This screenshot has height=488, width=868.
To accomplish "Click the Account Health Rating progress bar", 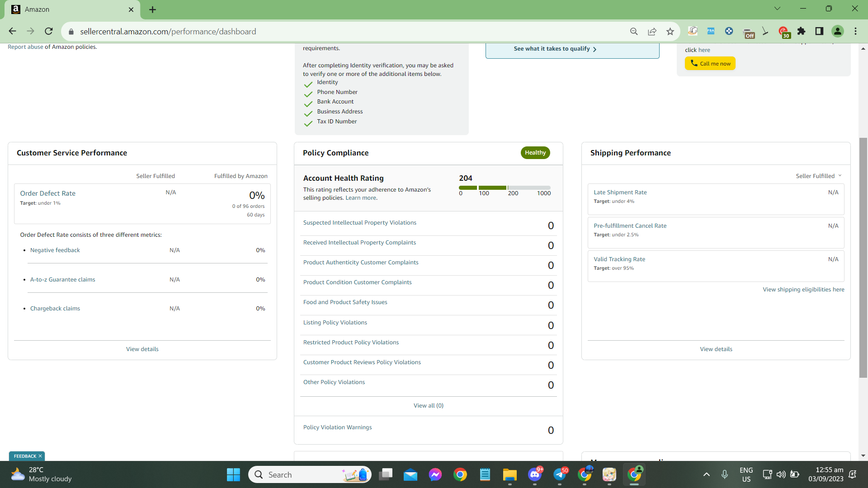I will click(x=505, y=188).
